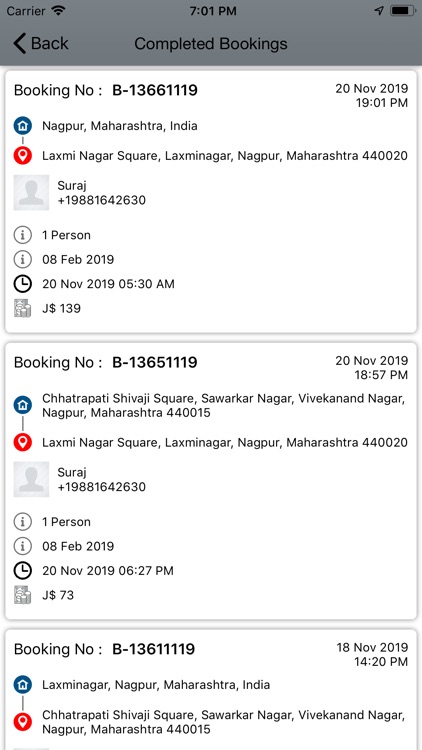Click the coins fare icon beside J$ 73
Image resolution: width=422 pixels, height=750 pixels.
(x=22, y=595)
